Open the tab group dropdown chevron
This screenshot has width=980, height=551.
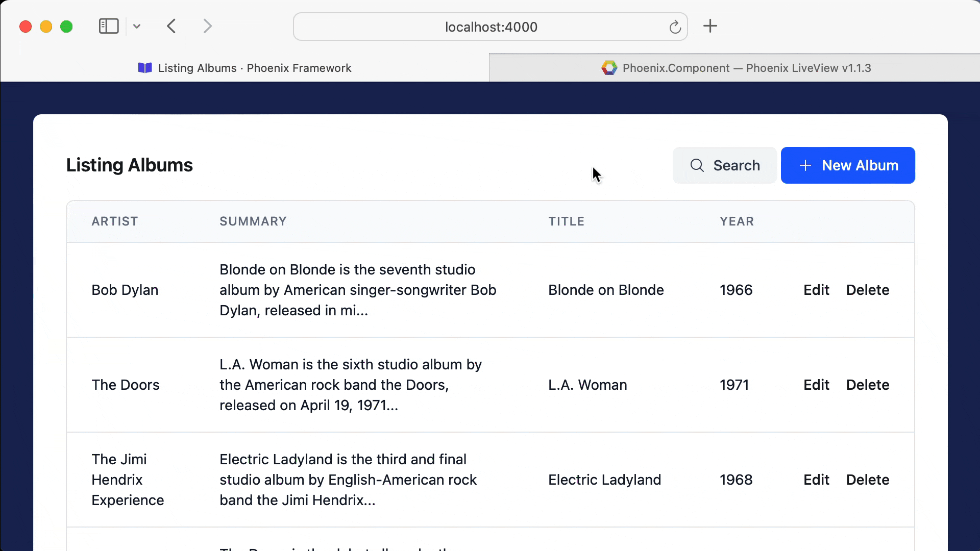[x=137, y=27]
